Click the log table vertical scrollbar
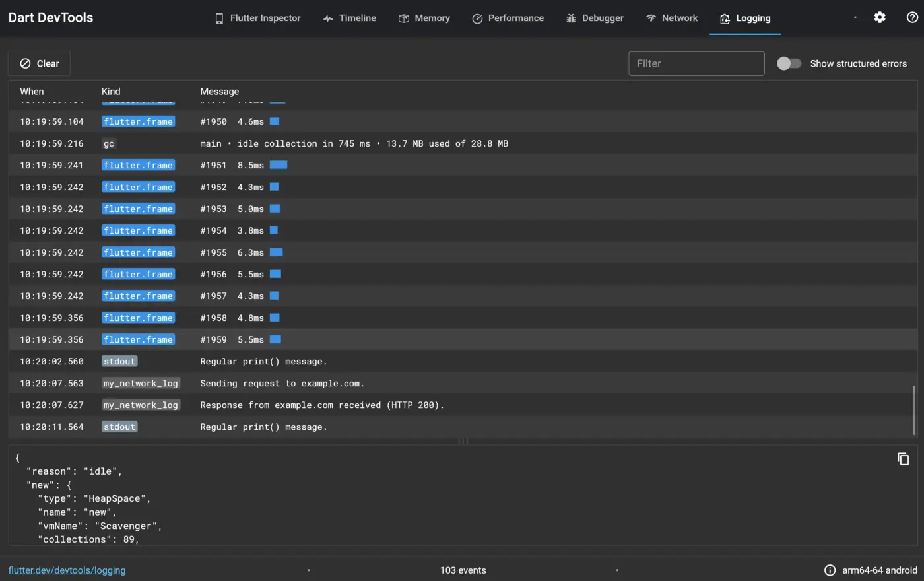 (914, 411)
